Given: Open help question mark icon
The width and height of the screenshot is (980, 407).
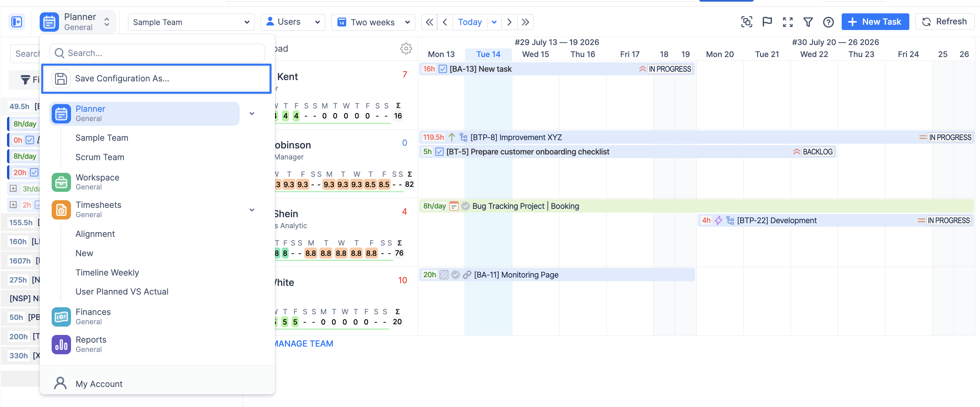Looking at the screenshot, I should 828,22.
